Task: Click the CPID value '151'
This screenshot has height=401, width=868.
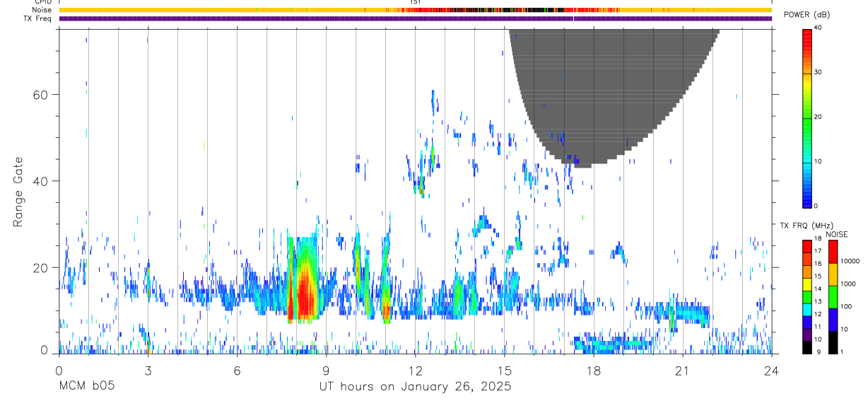Action: [416, 2]
